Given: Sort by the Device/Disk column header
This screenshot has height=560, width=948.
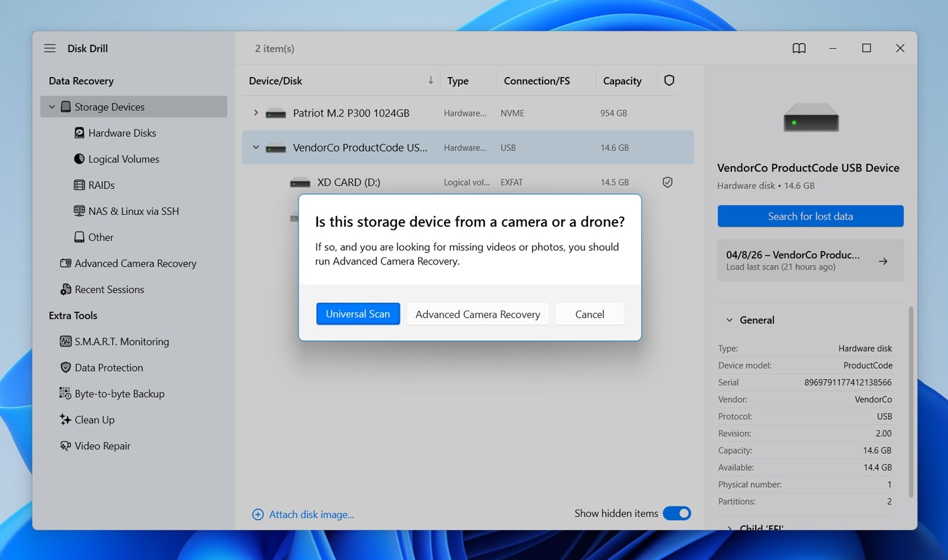Looking at the screenshot, I should (x=275, y=81).
